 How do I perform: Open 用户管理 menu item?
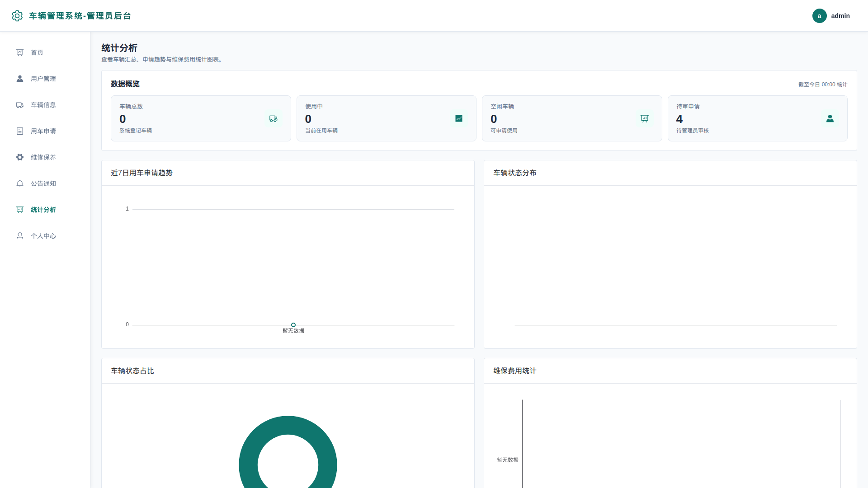click(x=45, y=79)
